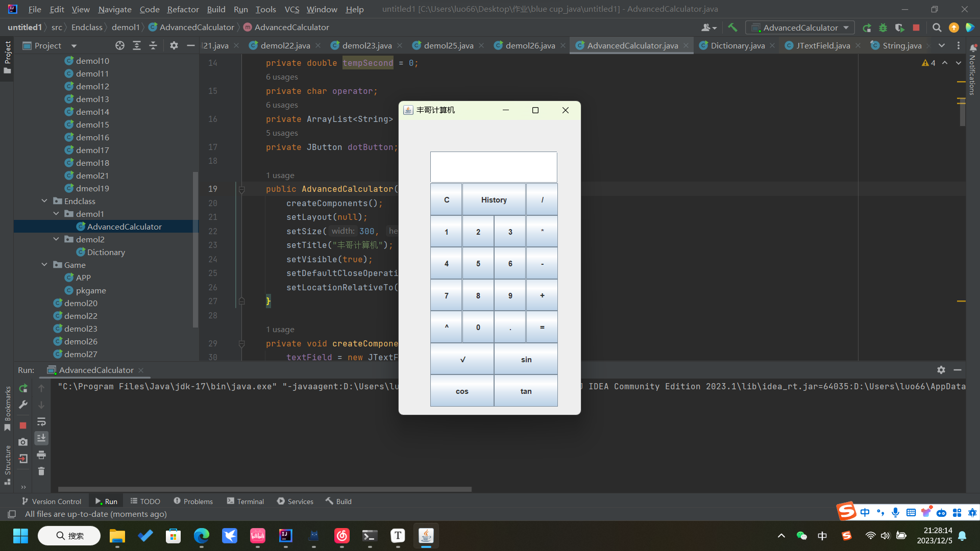Click the Clear All trash icon in console
Screen dimensions: 980x551
[41, 471]
